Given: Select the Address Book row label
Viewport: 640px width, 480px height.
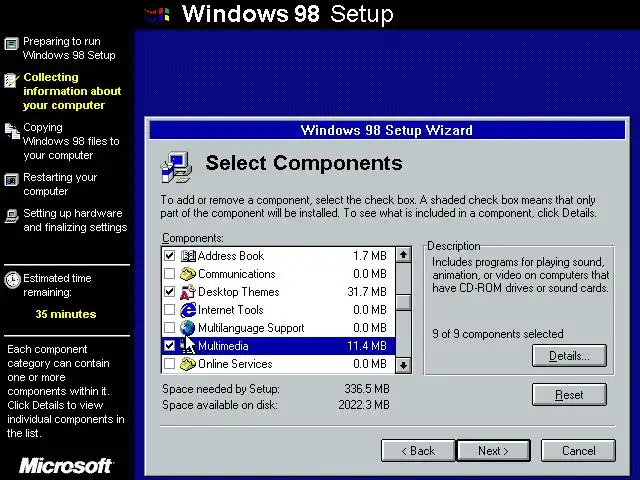Looking at the screenshot, I should coord(231,256).
